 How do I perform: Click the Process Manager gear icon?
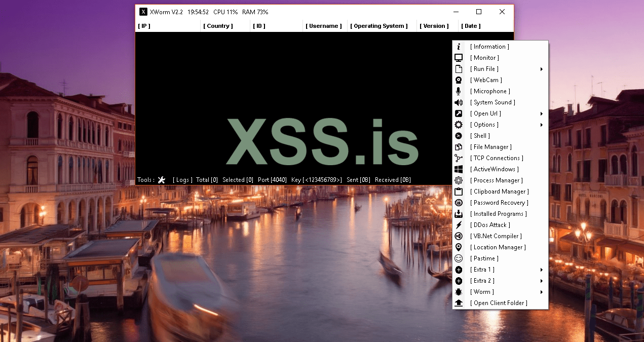[459, 180]
